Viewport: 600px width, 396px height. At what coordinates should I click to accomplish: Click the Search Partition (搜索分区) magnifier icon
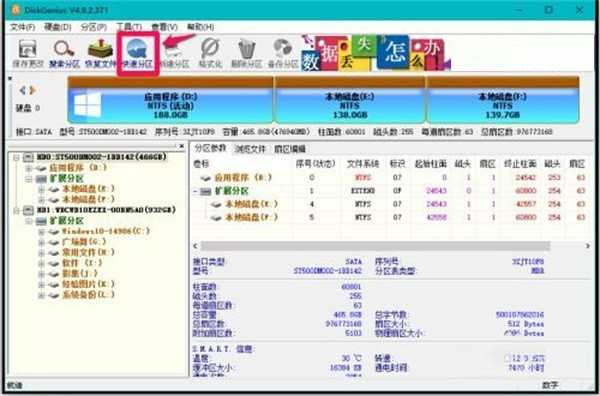64,53
